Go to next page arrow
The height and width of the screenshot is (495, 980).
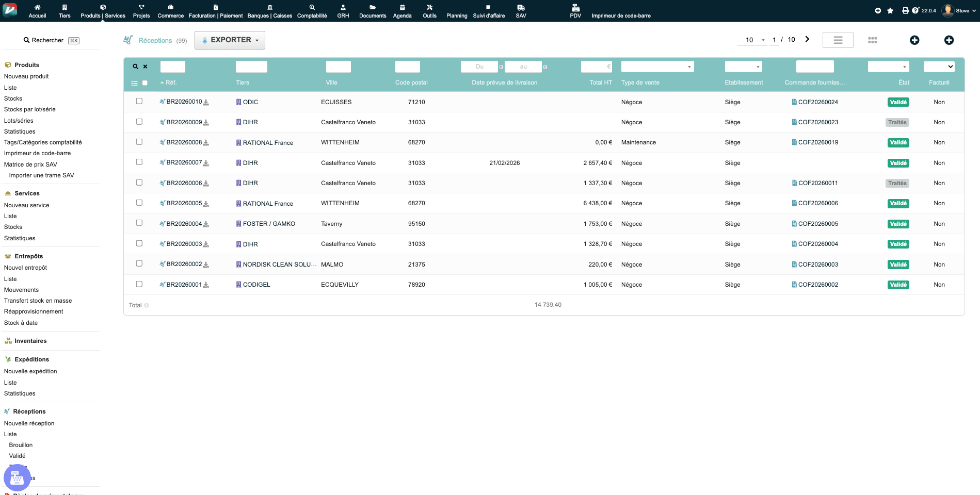pos(808,39)
